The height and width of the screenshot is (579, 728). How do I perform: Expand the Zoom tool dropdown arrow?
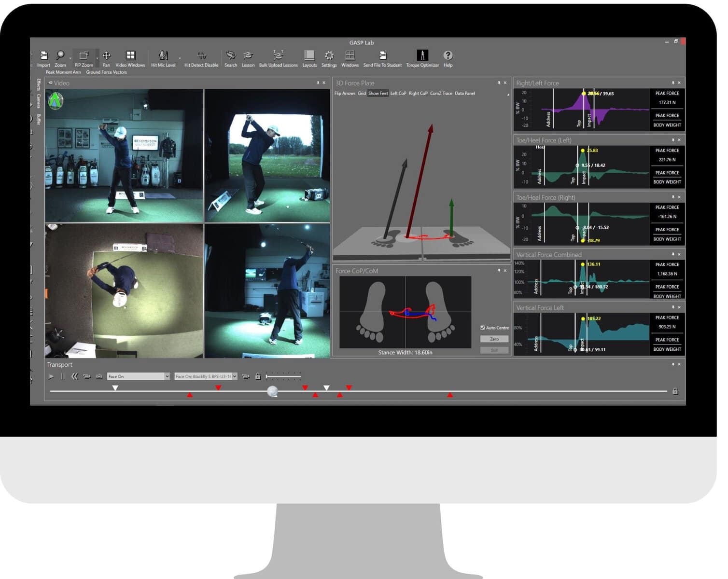pyautogui.click(x=70, y=58)
